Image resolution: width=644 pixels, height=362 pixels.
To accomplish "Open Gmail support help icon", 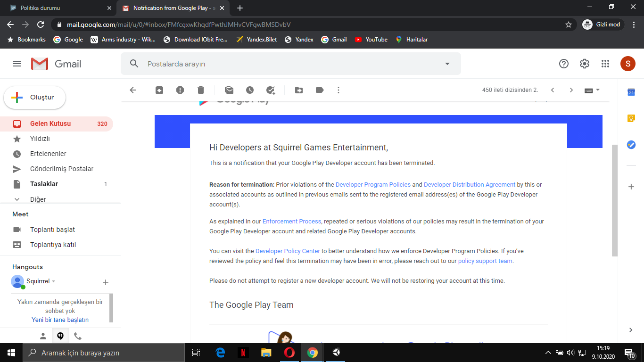I will [x=564, y=64].
